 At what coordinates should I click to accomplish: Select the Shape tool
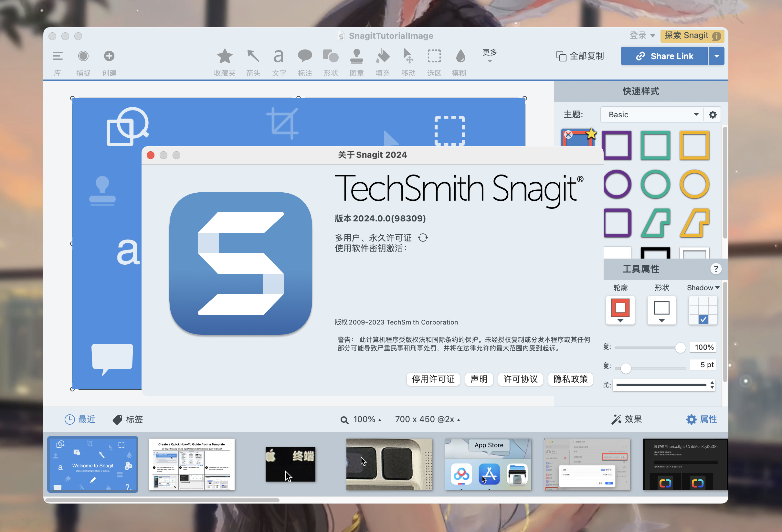click(331, 56)
